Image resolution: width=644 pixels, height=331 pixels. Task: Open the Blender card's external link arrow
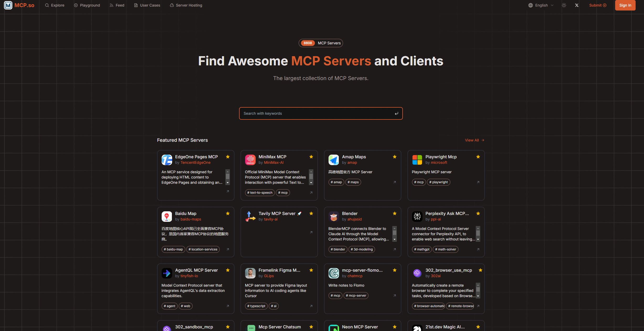394,249
